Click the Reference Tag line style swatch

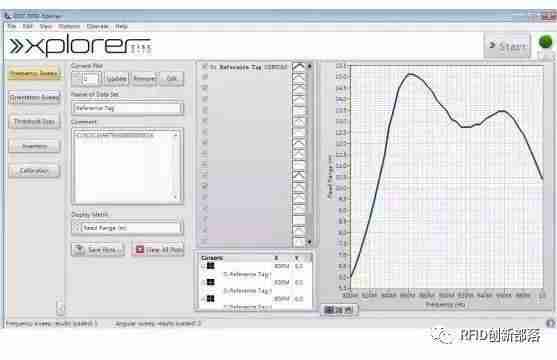(x=299, y=67)
